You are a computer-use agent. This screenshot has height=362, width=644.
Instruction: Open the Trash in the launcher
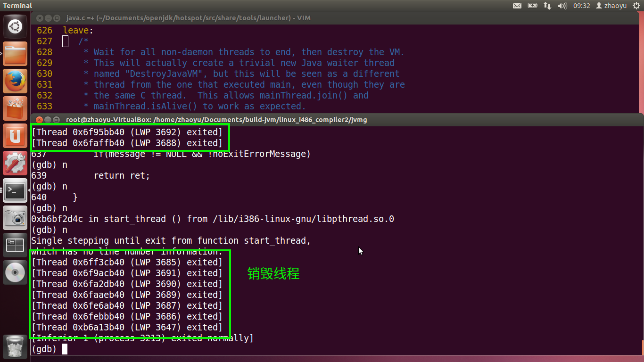pos(15,346)
